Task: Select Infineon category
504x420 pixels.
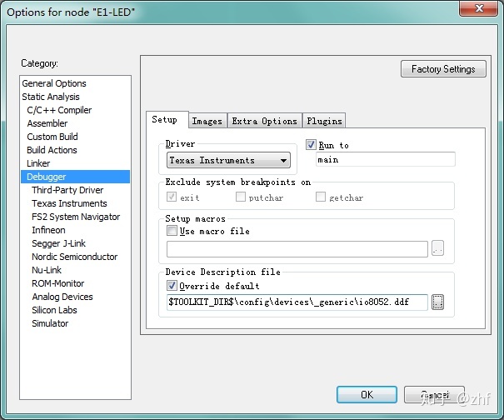Action: [x=48, y=230]
